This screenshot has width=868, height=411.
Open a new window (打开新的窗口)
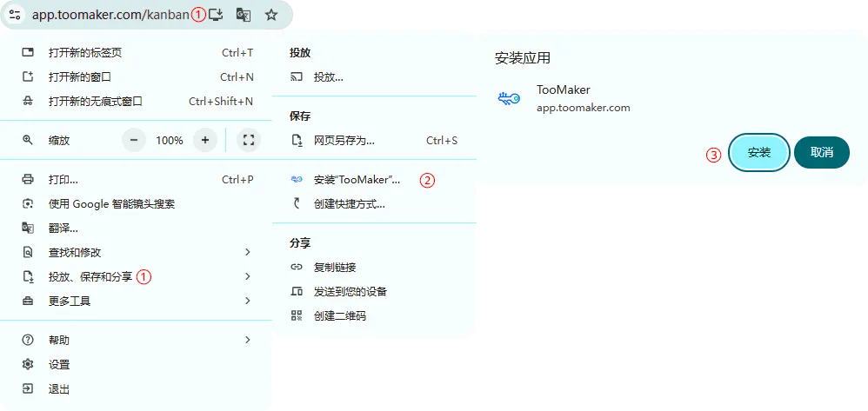click(137, 76)
